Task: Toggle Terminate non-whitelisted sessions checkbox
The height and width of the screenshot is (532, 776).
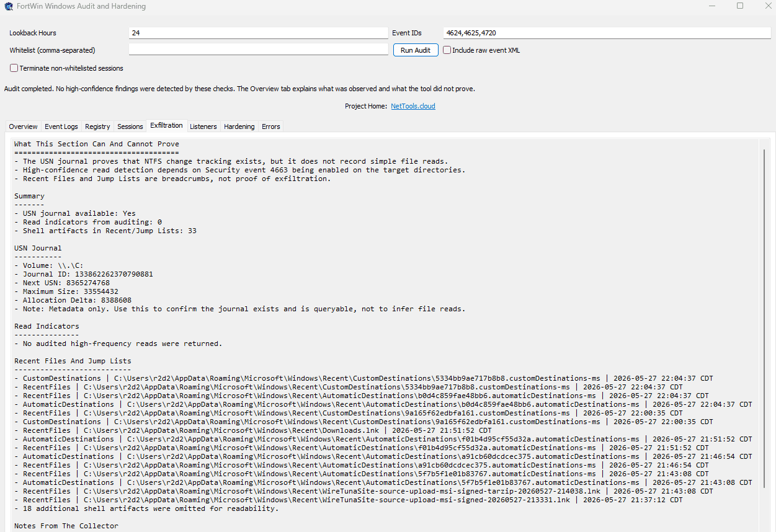Action: click(14, 68)
